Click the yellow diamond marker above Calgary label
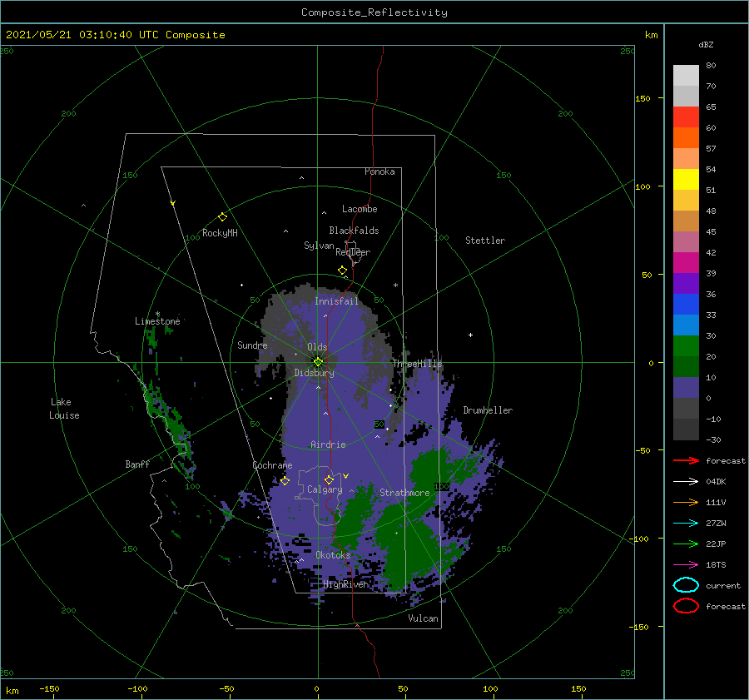Viewport: 749px width, 700px height. (x=329, y=479)
